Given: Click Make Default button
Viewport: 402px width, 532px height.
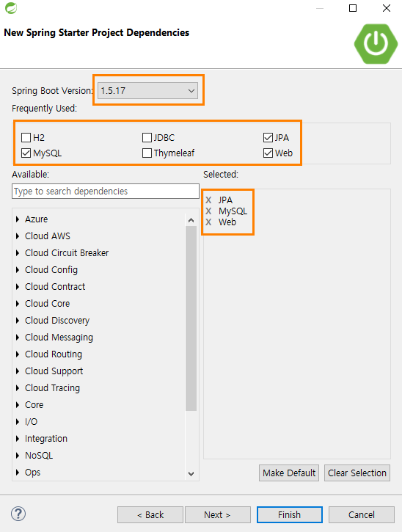Looking at the screenshot, I should (x=289, y=473).
